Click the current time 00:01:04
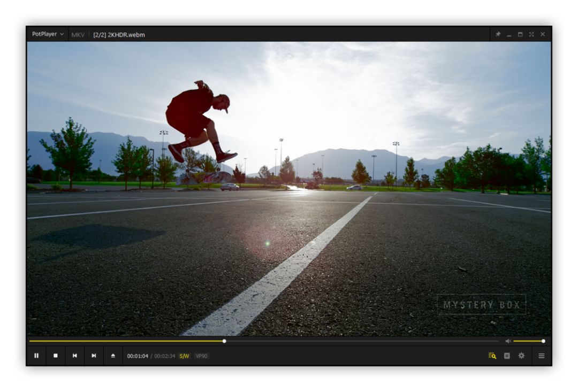The height and width of the screenshot is (392, 578). click(138, 356)
